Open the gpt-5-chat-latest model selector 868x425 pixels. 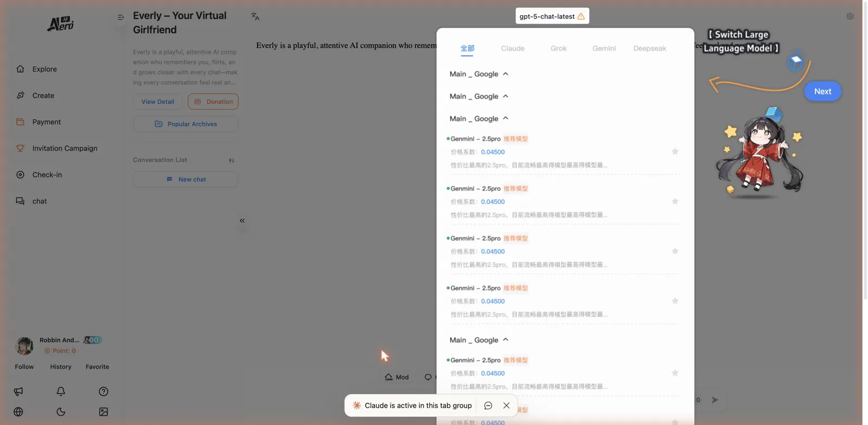552,16
